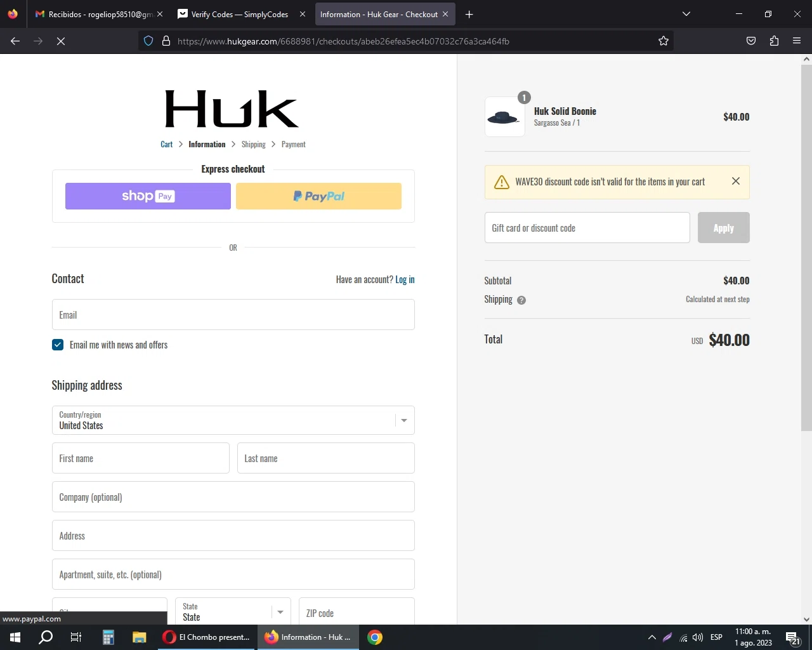Show hidden system tray icons
Screen dimensions: 812x650
coord(652,637)
